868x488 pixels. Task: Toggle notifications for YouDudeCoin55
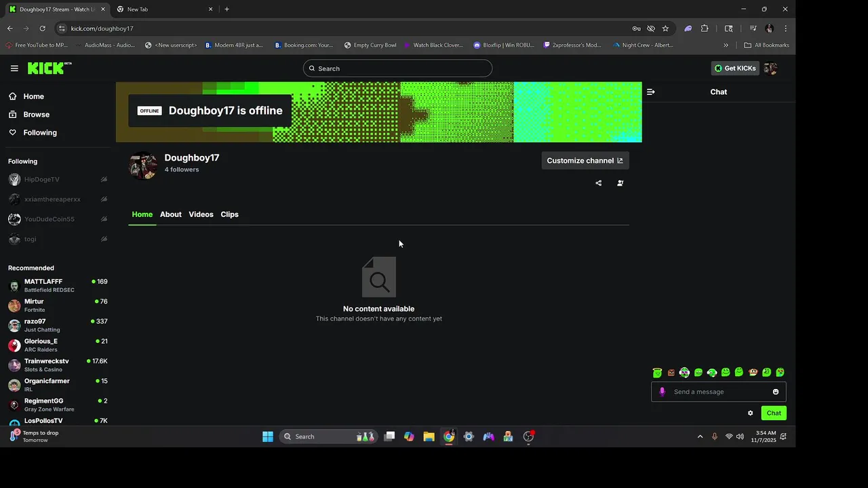point(104,219)
